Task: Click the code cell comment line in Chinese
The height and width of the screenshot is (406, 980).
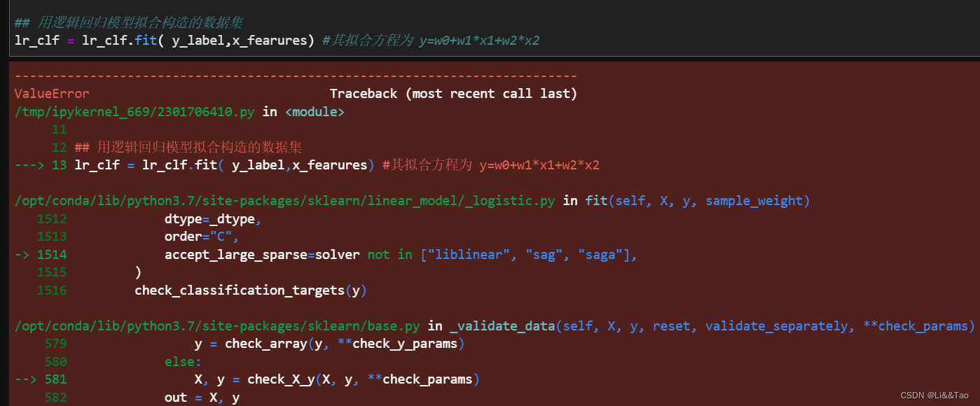Action: point(129,22)
